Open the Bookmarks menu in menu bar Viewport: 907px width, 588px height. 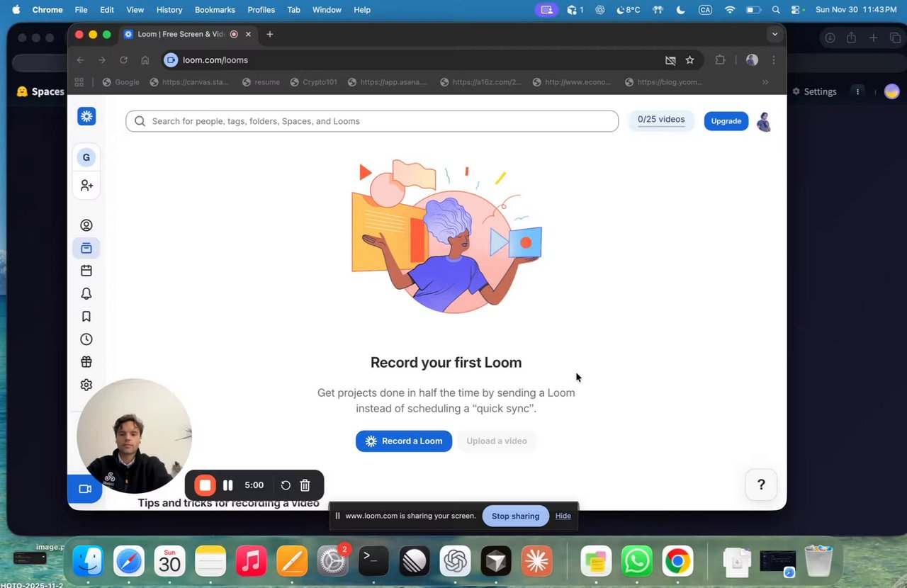tap(215, 10)
